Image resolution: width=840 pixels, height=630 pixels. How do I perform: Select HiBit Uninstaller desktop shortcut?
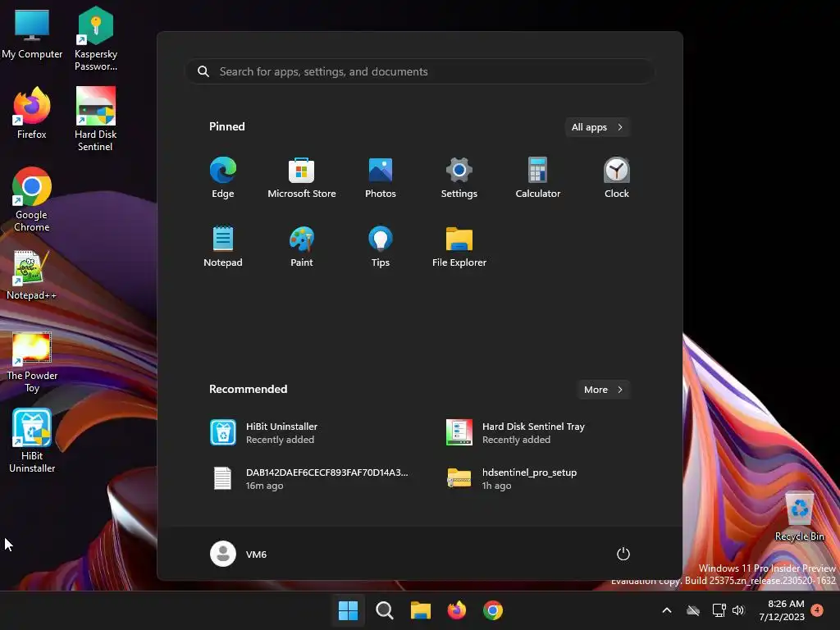coord(32,441)
